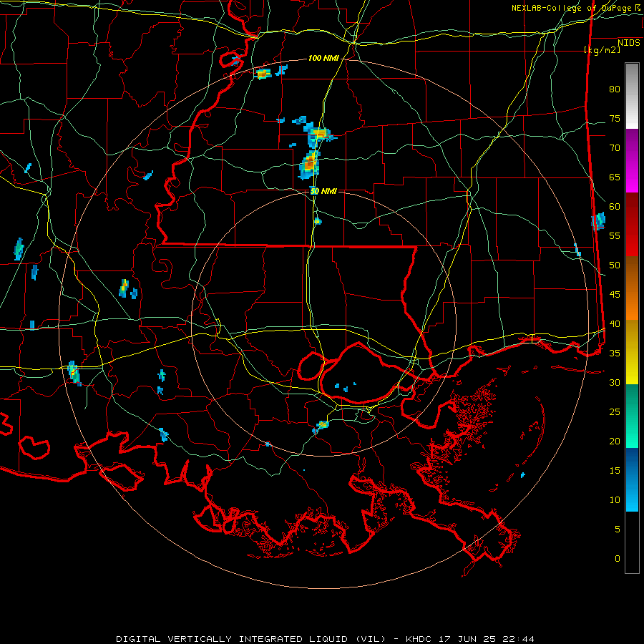Image resolution: width=644 pixels, height=644 pixels.
Task: Click the 22:44 timestamp in caption
Action: tap(519, 639)
